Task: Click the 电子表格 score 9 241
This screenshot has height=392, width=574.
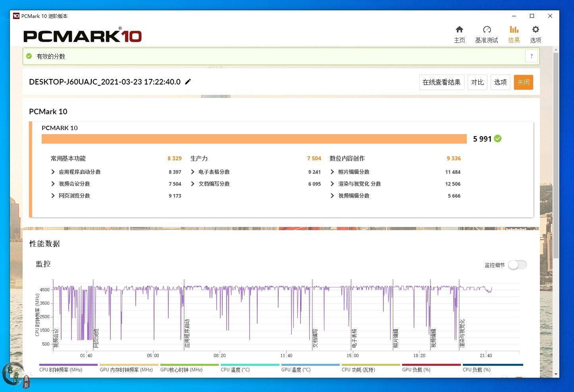Action: tap(314, 172)
